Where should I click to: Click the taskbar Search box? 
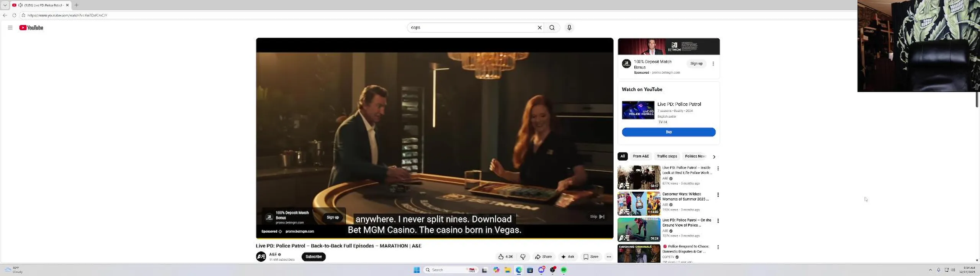[x=450, y=270]
